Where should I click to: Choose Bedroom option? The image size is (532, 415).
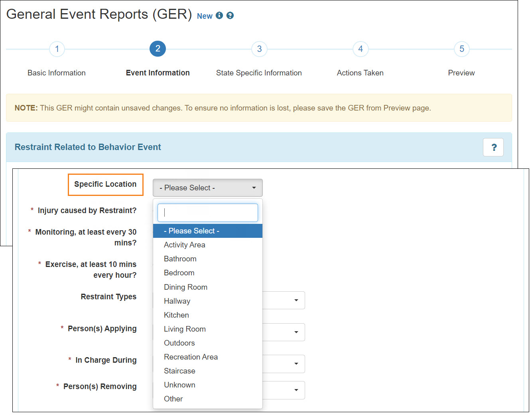click(208, 273)
